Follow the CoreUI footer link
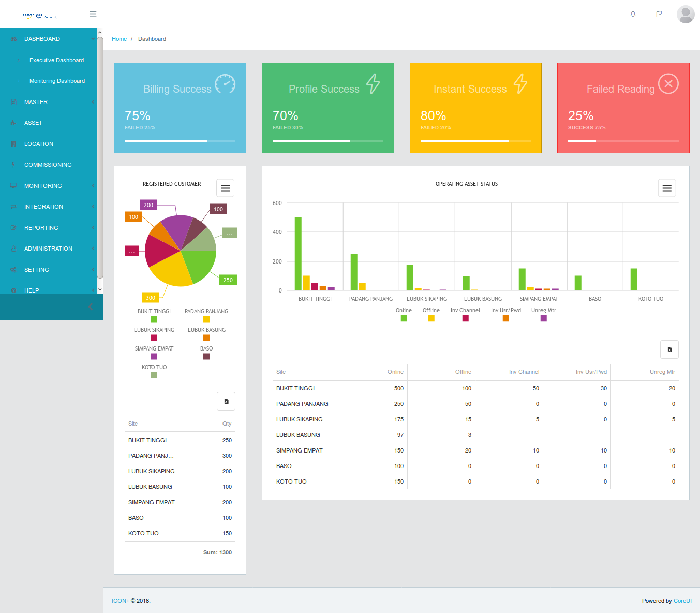The image size is (700, 613). [x=682, y=601]
